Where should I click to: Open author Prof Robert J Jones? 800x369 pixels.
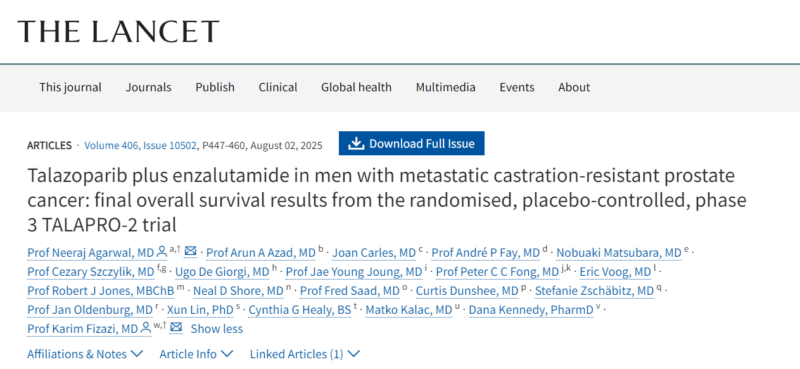(x=101, y=291)
